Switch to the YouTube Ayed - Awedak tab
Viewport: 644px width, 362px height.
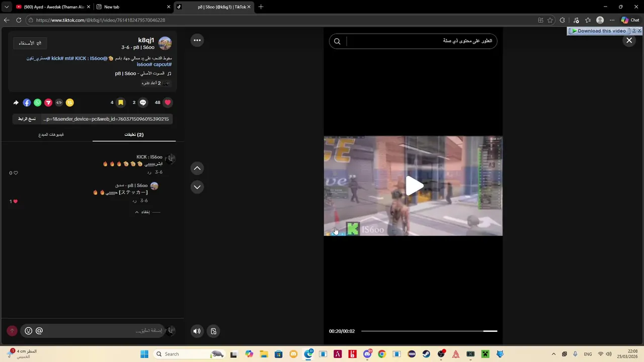coord(53,7)
